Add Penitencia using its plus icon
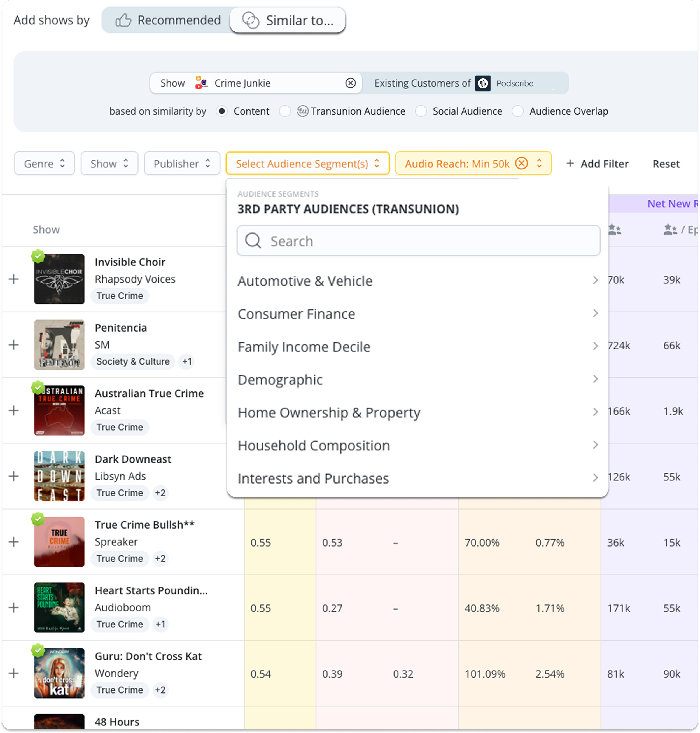This screenshot has height=733, width=700. tap(14, 345)
